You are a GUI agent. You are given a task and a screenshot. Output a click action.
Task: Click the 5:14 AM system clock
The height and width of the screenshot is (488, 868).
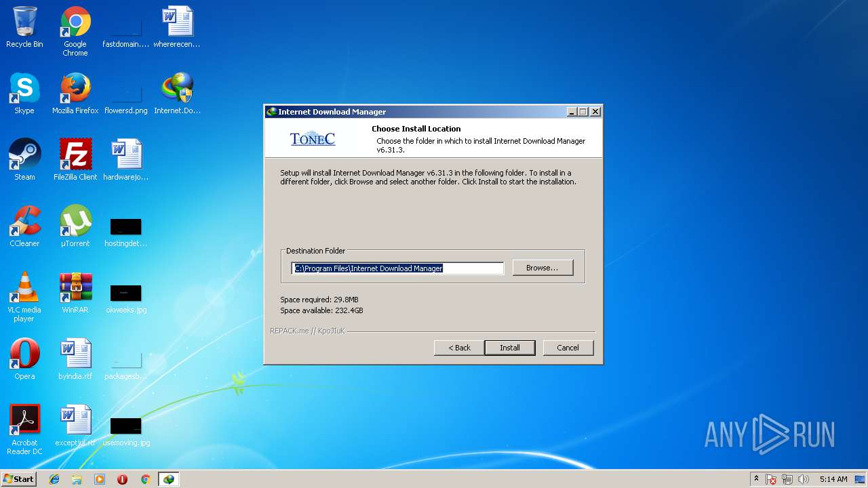pos(833,479)
